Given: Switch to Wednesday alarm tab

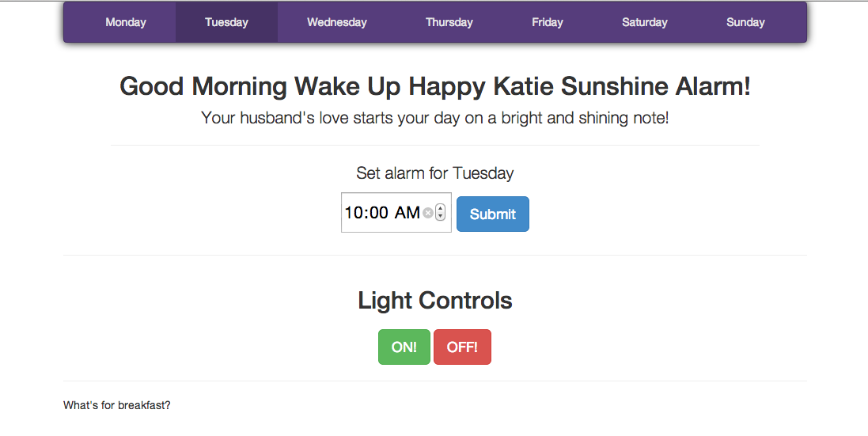Looking at the screenshot, I should [337, 22].
